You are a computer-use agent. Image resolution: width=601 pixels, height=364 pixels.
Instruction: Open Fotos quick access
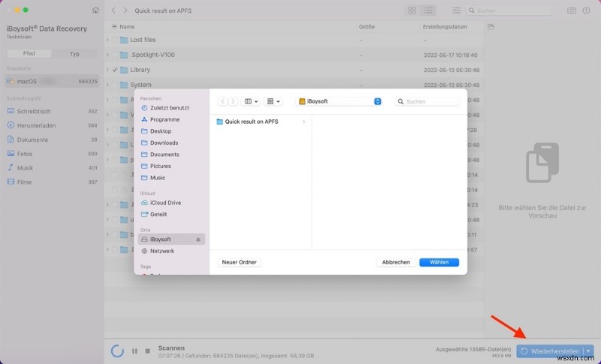[x=52, y=154]
